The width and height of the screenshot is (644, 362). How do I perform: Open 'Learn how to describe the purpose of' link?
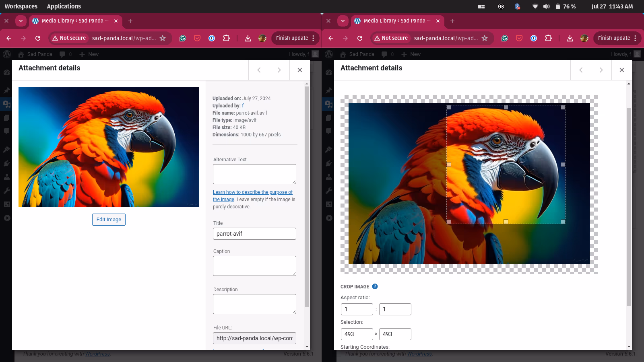pyautogui.click(x=253, y=192)
